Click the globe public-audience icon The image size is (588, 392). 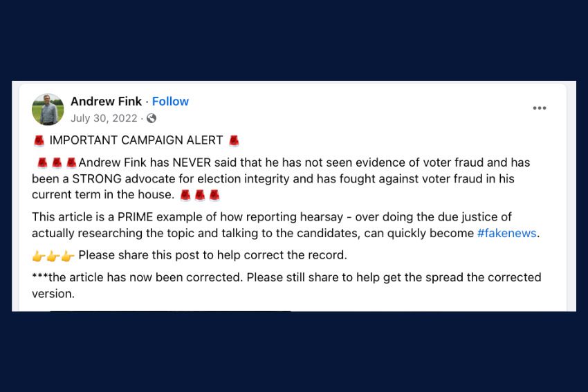[151, 118]
